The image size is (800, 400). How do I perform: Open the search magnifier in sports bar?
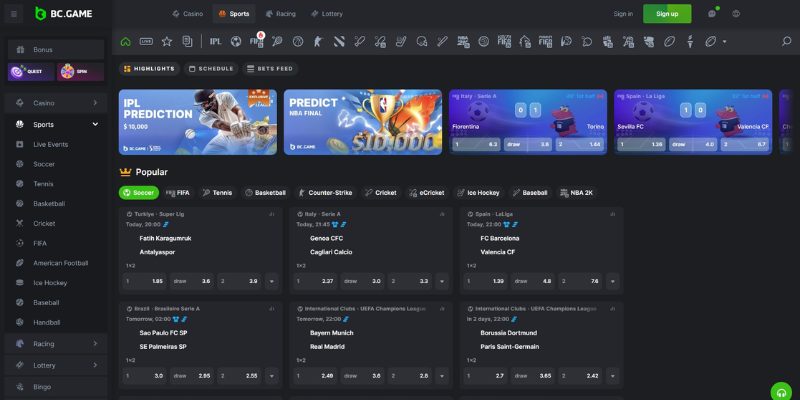coord(787,41)
